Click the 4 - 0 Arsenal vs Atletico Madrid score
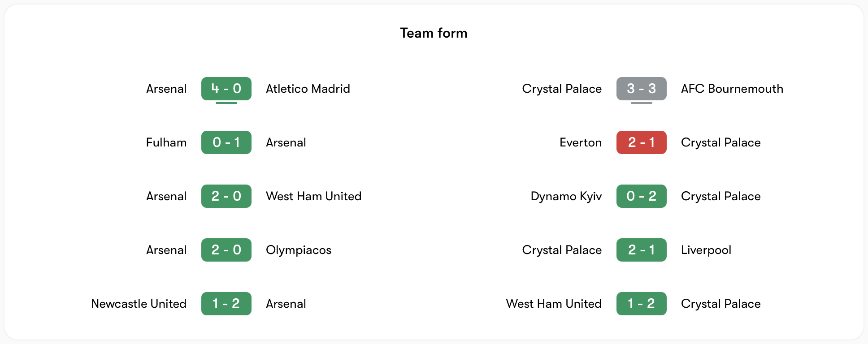Viewport: 868px width, 344px height. (x=226, y=89)
